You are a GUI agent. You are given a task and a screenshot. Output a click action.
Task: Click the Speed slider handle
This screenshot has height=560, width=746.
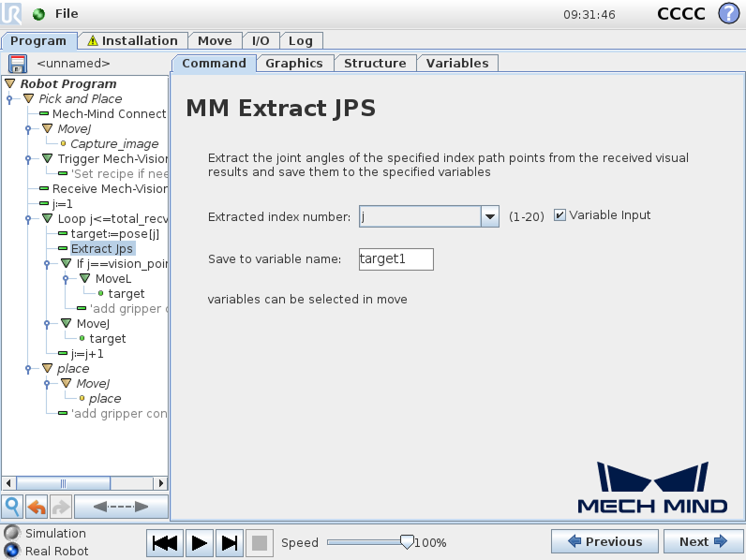(407, 542)
